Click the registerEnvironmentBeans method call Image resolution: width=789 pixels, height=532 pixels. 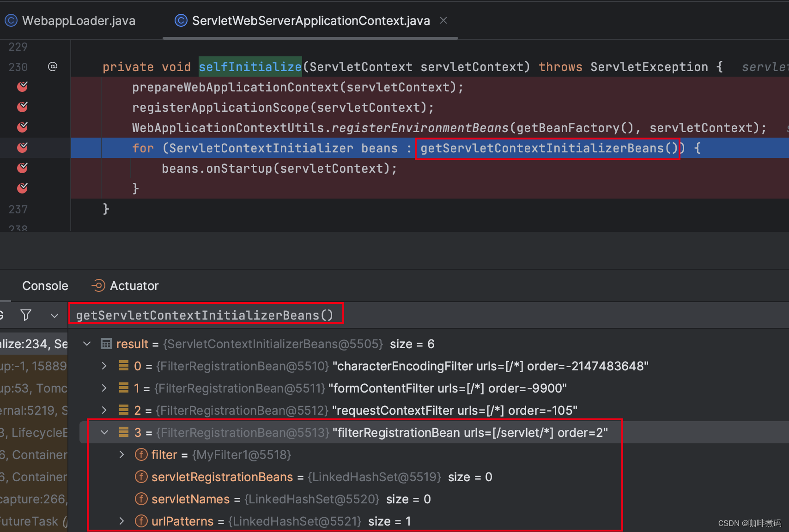pyautogui.click(x=420, y=127)
